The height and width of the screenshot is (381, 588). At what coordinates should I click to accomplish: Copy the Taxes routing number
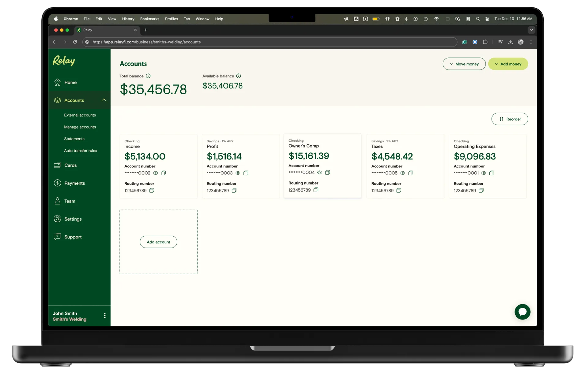tap(399, 190)
